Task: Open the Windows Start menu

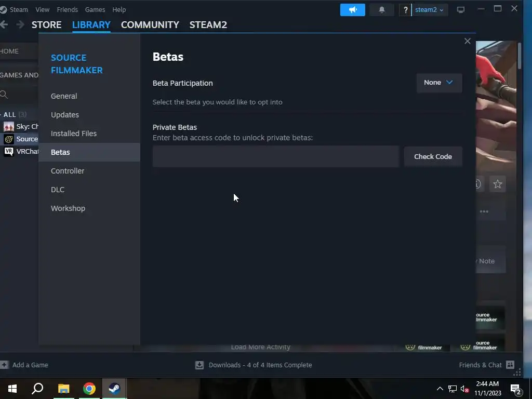Action: tap(12, 389)
